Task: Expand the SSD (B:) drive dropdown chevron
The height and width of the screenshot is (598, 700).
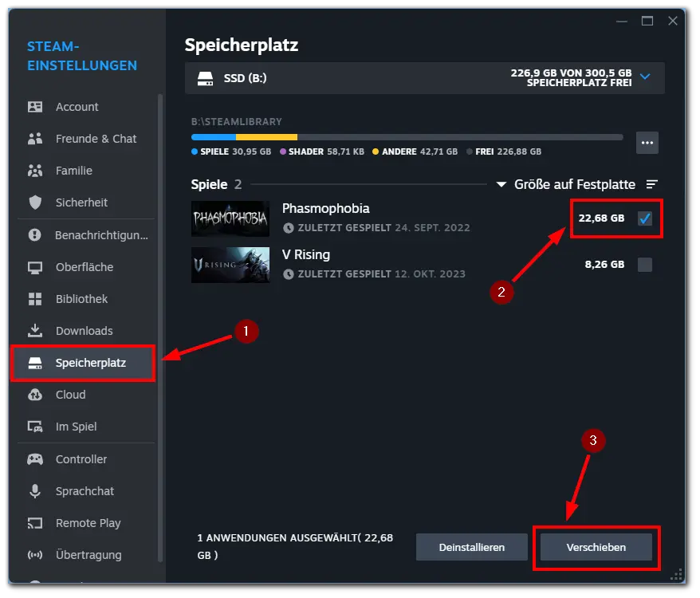Action: pos(645,77)
